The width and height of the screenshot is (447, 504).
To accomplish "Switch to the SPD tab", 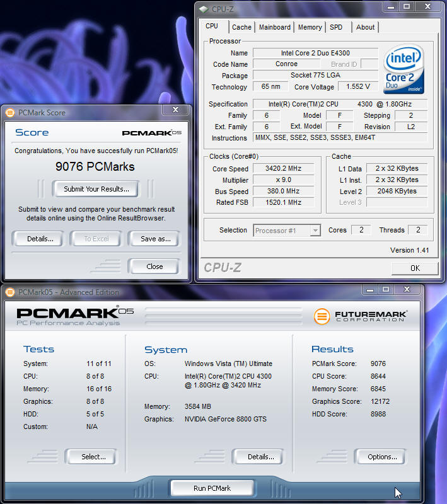I will pyautogui.click(x=336, y=27).
